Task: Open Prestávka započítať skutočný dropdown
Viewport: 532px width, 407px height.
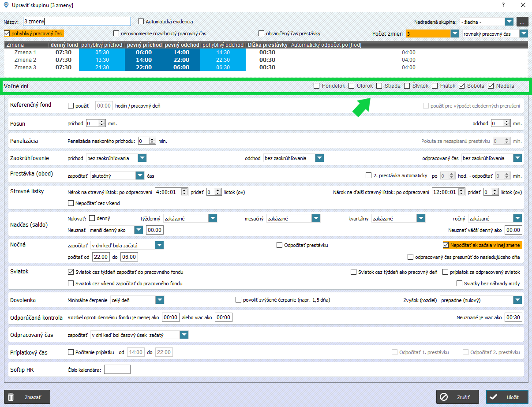Action: point(140,175)
